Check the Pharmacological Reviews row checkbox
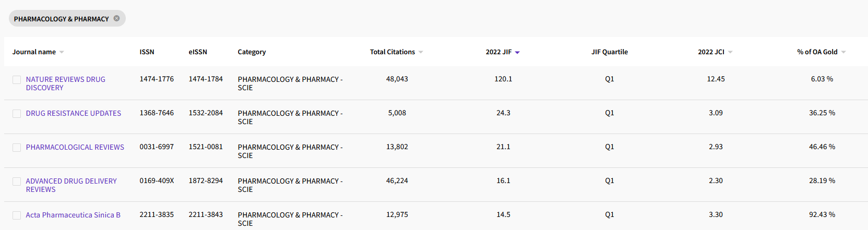868x230 pixels. tap(17, 148)
